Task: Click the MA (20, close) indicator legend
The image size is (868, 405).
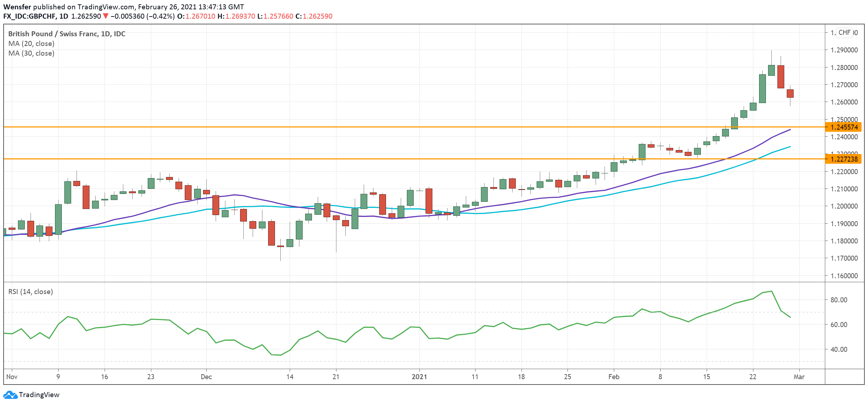Action: click(31, 43)
